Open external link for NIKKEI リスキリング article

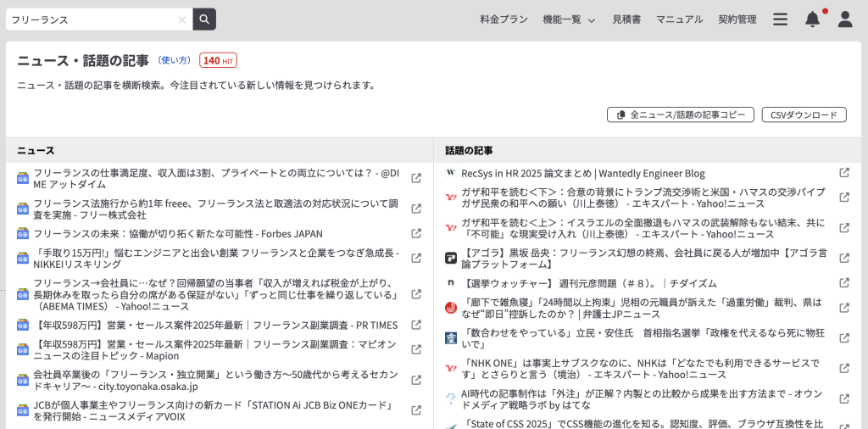click(416, 258)
